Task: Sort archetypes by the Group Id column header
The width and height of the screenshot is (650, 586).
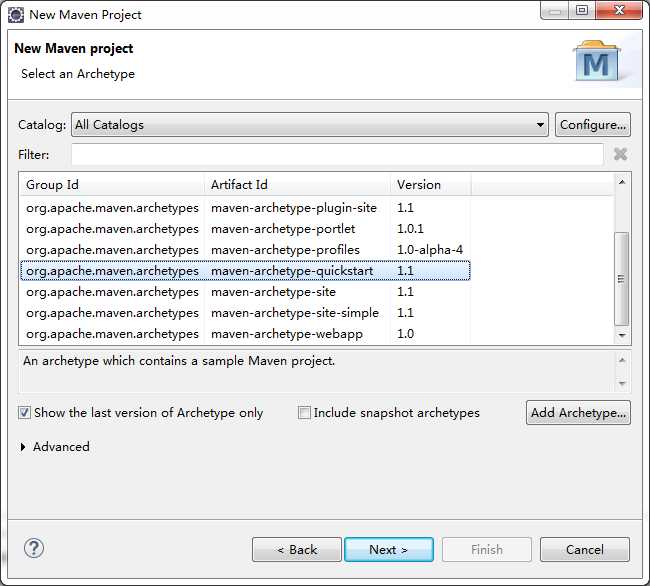Action: click(x=112, y=184)
